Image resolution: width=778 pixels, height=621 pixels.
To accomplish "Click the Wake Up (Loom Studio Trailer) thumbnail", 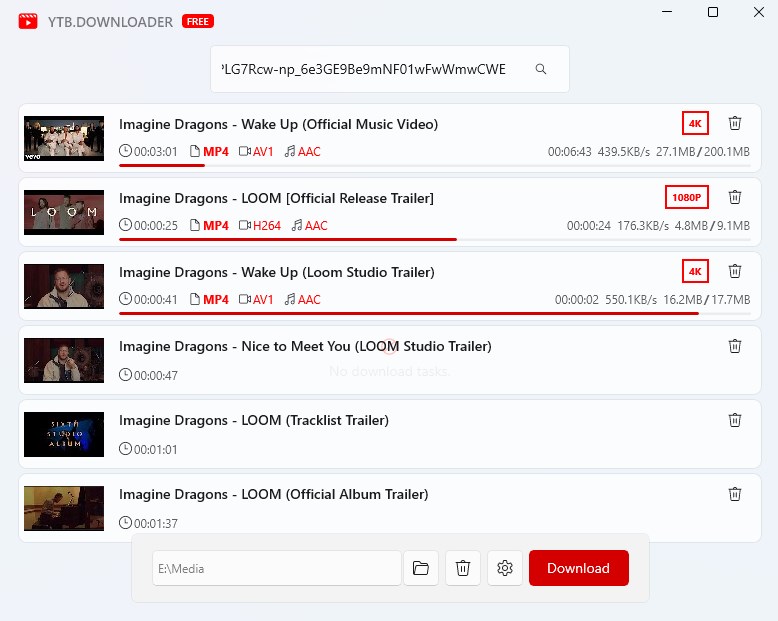I will click(64, 286).
